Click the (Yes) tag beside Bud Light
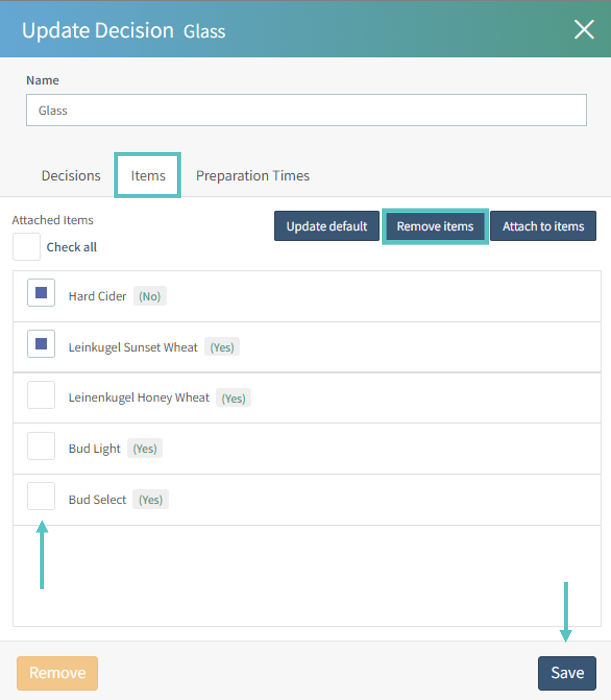Screen dimensions: 611x700 tap(145, 448)
